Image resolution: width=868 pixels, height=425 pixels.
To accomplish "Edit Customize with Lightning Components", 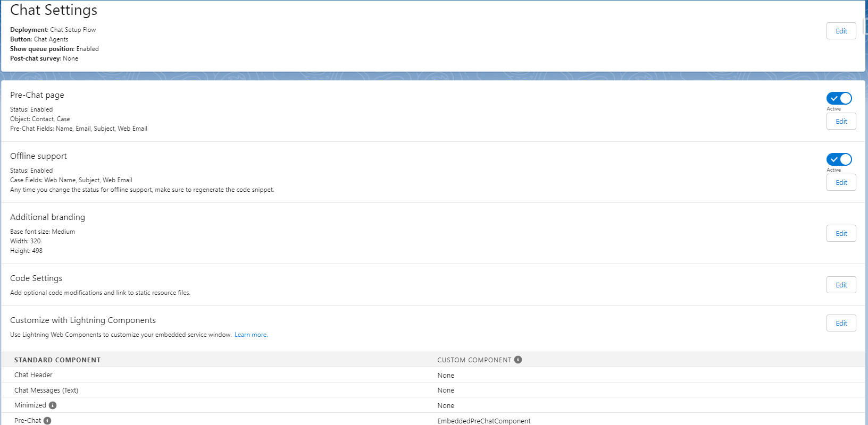I will (x=841, y=323).
